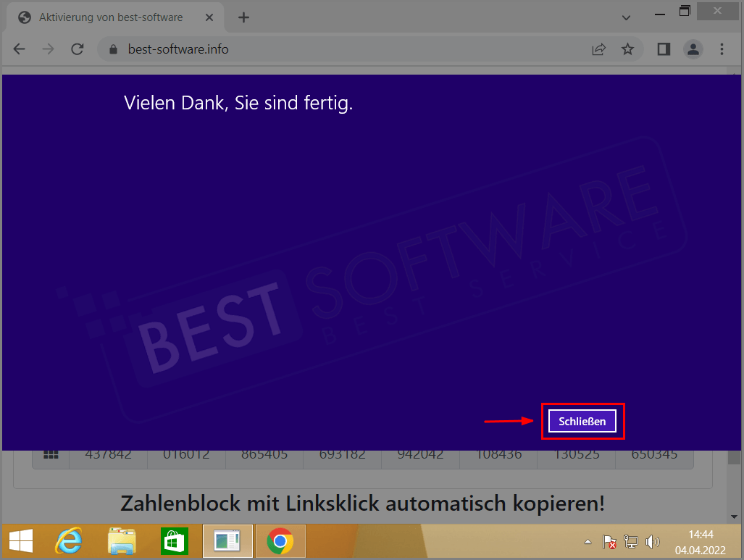The width and height of the screenshot is (744, 560).
Task: Open the share icon in the toolbar
Action: 598,49
